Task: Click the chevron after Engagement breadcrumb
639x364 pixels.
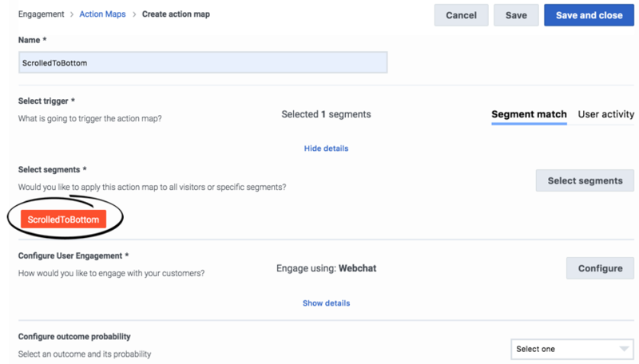Action: 72,14
